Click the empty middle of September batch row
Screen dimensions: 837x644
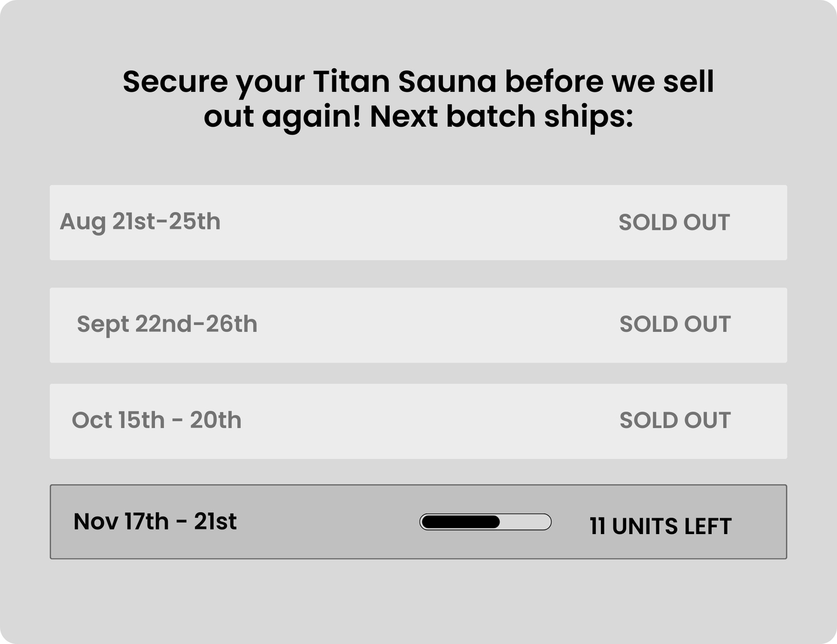(x=435, y=325)
